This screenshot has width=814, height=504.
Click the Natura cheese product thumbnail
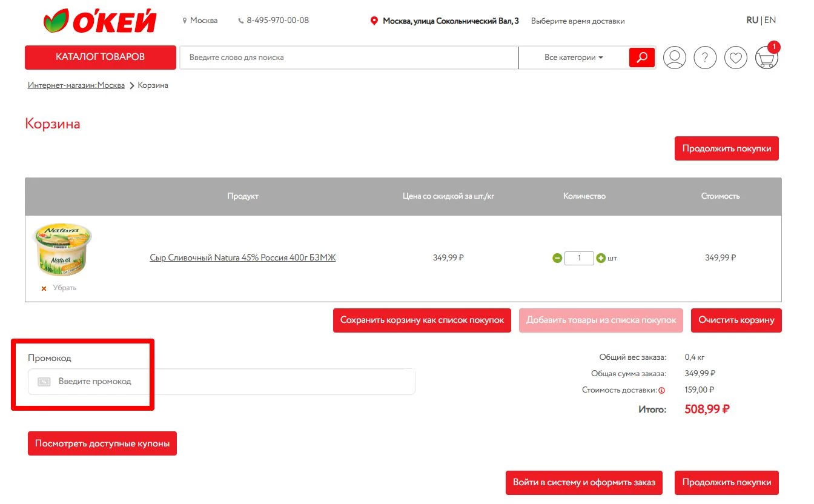62,248
